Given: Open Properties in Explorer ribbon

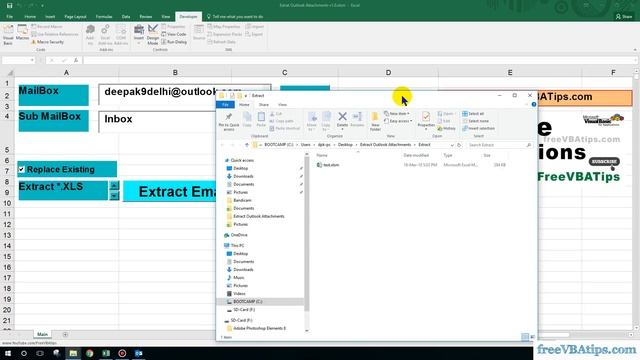Looking at the screenshot, I should [x=426, y=120].
